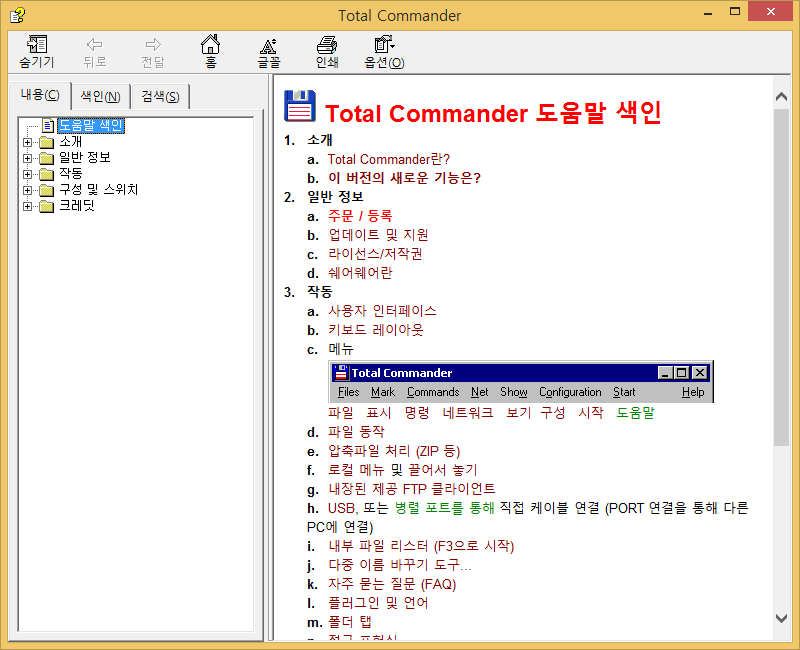Go to 홈 (Home) via house icon
800x650 pixels.
(x=210, y=44)
